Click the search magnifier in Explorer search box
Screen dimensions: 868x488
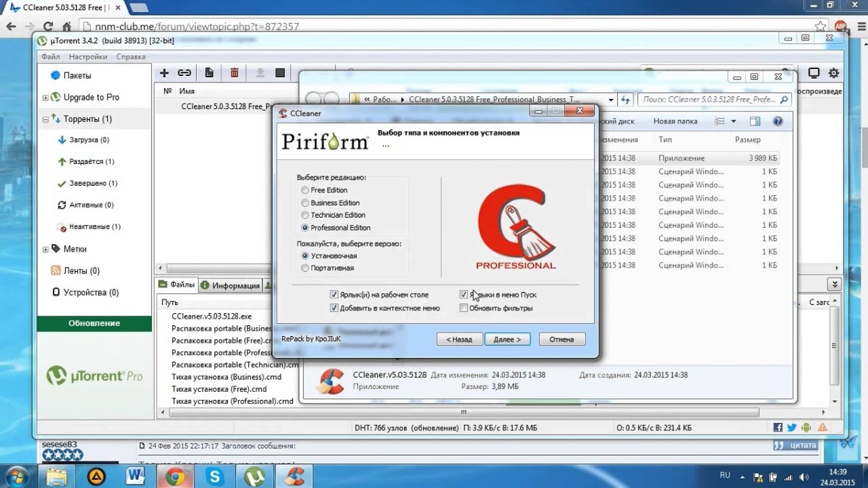click(x=784, y=100)
